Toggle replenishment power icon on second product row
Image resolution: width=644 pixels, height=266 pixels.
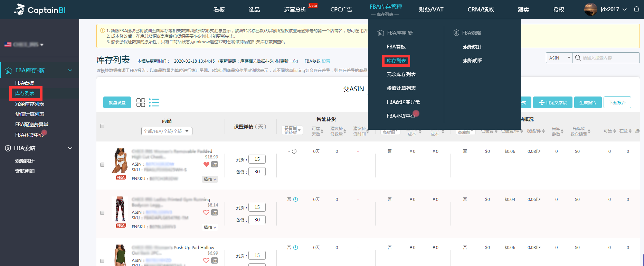coord(296,199)
